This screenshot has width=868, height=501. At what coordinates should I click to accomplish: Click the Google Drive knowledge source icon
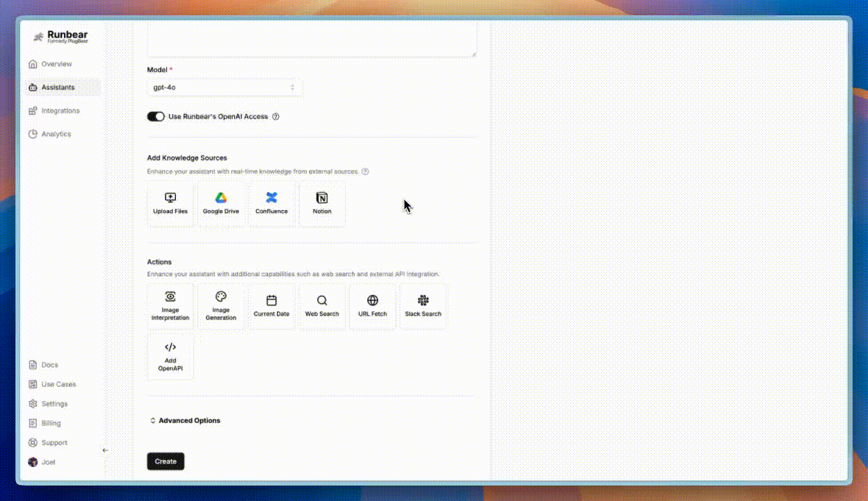(220, 203)
